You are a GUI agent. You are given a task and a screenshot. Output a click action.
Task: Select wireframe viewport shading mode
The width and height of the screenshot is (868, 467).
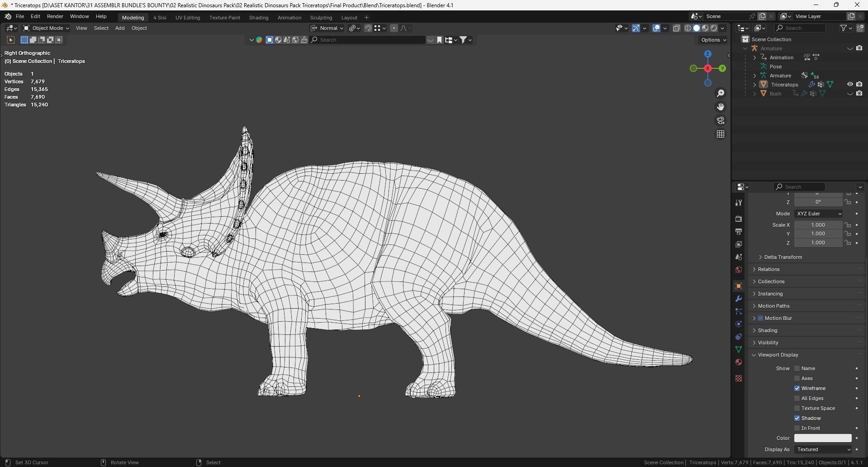pyautogui.click(x=688, y=28)
